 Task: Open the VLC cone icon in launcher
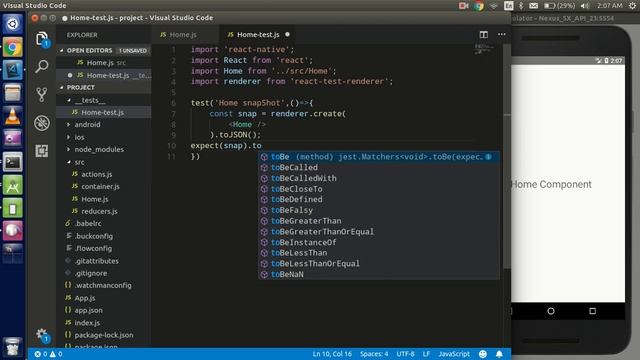tap(13, 116)
